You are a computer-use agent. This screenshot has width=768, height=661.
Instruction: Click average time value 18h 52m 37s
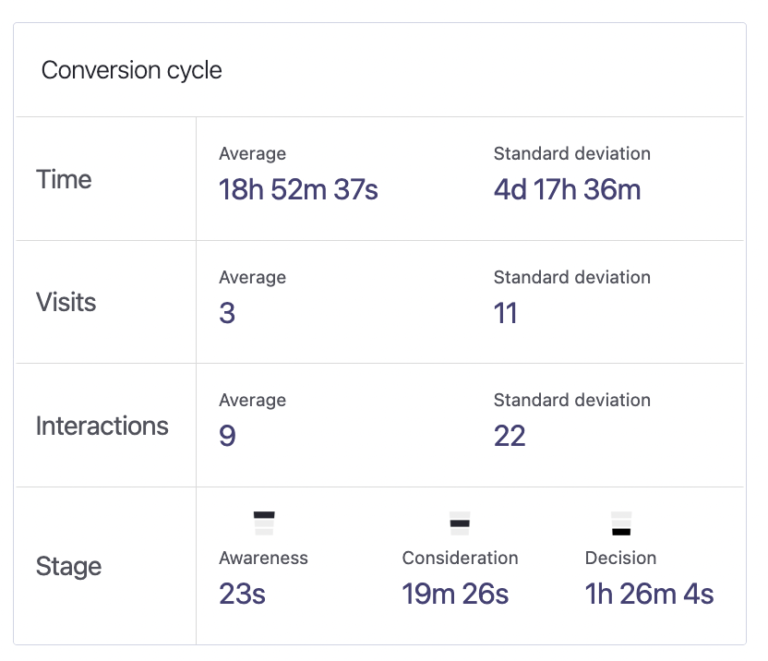298,190
